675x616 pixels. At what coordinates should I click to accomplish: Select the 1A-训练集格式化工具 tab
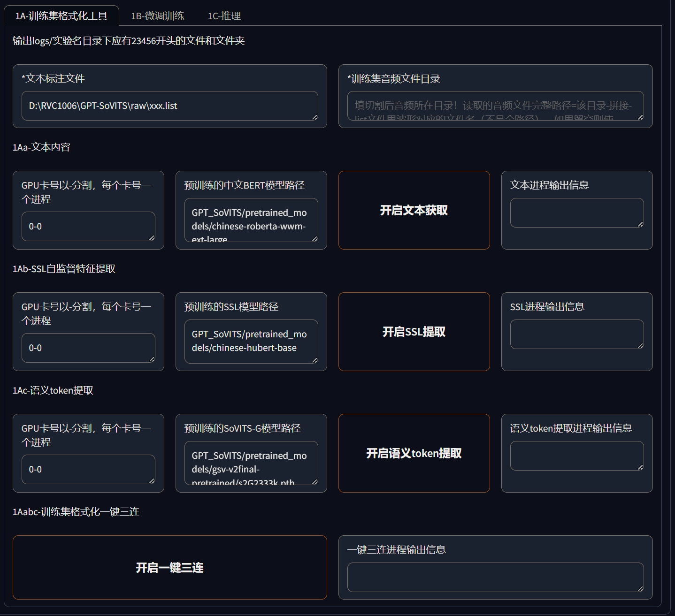click(x=61, y=16)
